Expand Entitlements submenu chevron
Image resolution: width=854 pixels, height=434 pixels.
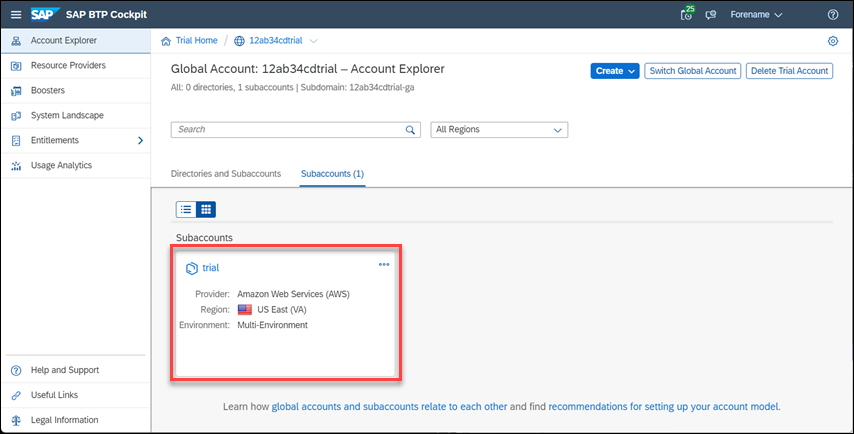point(141,140)
